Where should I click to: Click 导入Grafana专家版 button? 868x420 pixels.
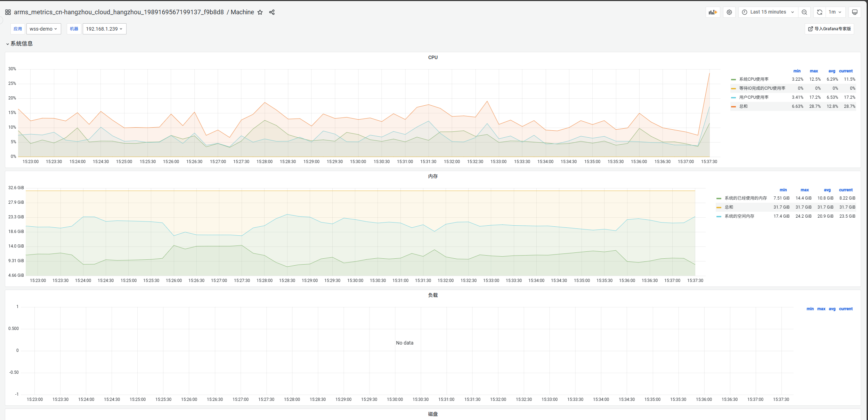click(x=829, y=29)
